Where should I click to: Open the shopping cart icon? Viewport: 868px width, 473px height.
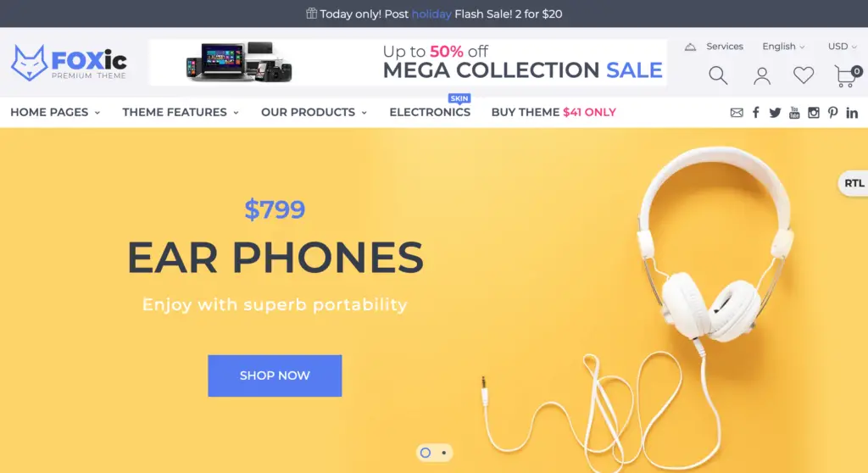click(847, 76)
